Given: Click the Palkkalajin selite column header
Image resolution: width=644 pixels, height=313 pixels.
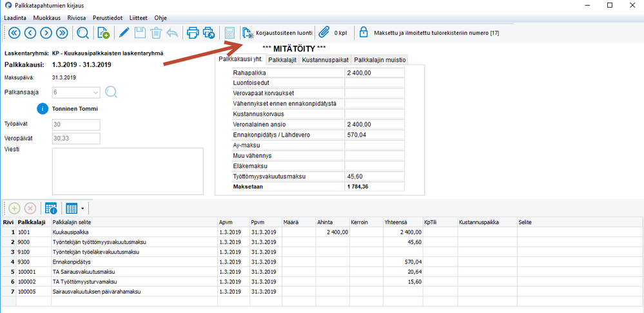Looking at the screenshot, I should [x=134, y=222].
